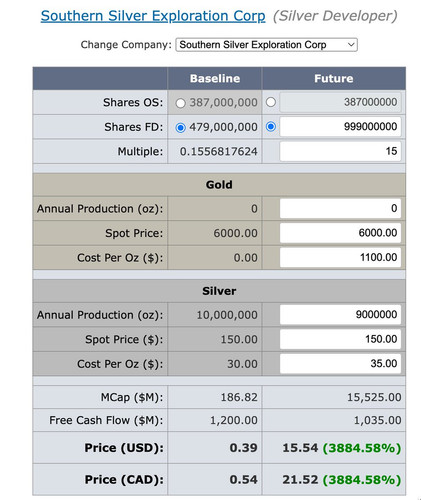The width and height of the screenshot is (421, 500).
Task: Click Future Silver Spot Price field
Action: (340, 339)
